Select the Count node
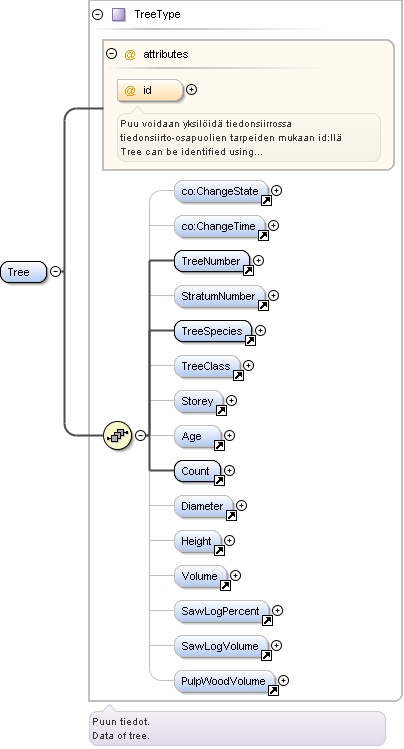Image resolution: width=404 pixels, height=749 pixels. pos(198,471)
